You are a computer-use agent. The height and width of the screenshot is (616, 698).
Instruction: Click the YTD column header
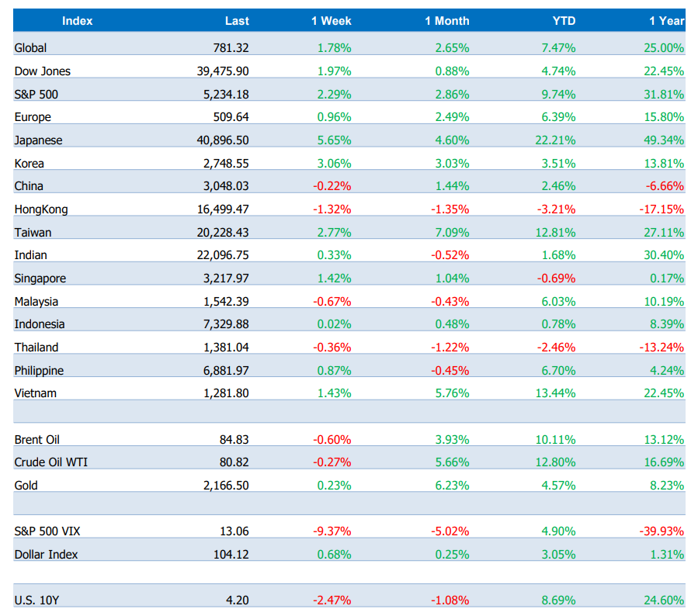click(x=563, y=21)
